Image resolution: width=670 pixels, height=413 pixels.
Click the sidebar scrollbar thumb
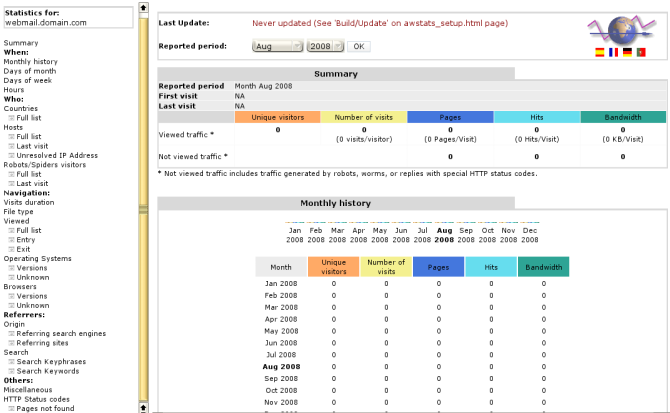click(x=144, y=209)
